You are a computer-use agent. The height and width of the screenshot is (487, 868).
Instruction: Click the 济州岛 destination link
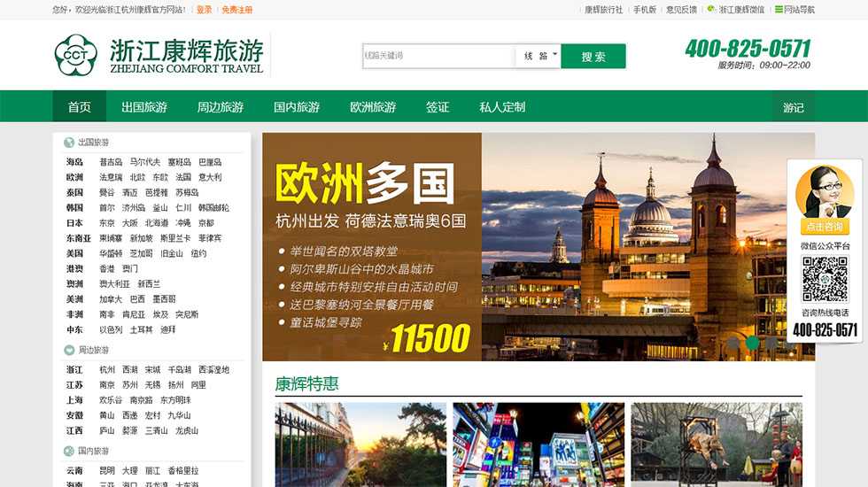point(134,207)
